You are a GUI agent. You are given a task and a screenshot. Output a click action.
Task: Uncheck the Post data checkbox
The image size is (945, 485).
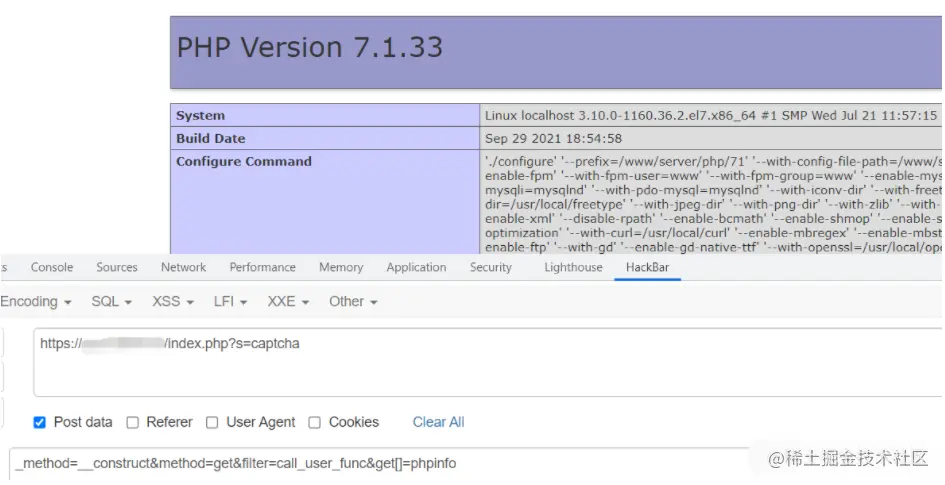[40, 423]
